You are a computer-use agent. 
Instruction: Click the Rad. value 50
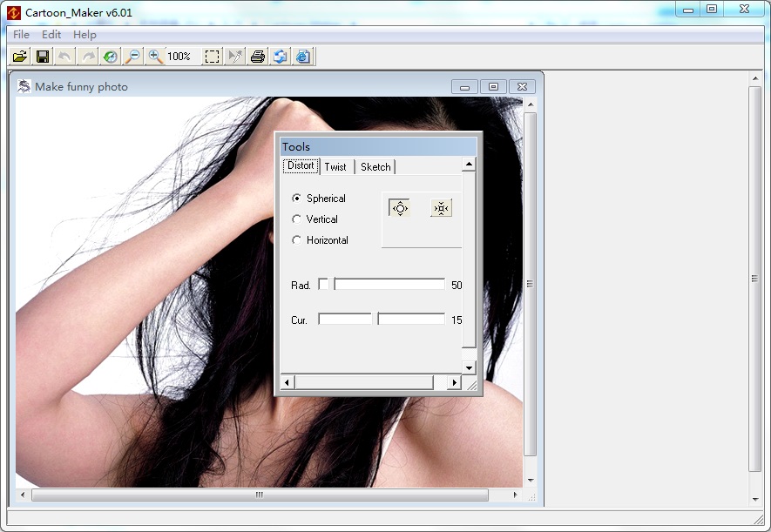(x=457, y=285)
